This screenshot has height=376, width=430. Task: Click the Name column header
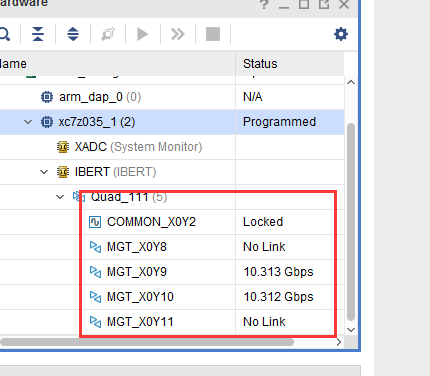point(118,64)
